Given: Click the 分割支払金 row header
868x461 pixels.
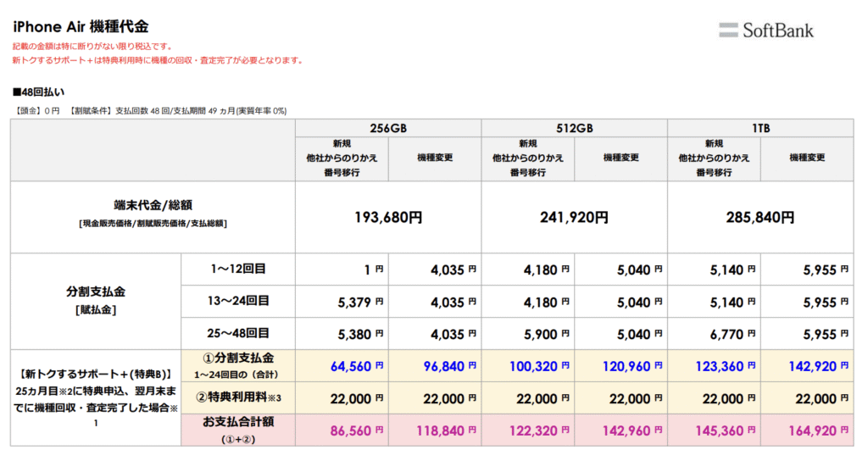Looking at the screenshot, I should [96, 292].
